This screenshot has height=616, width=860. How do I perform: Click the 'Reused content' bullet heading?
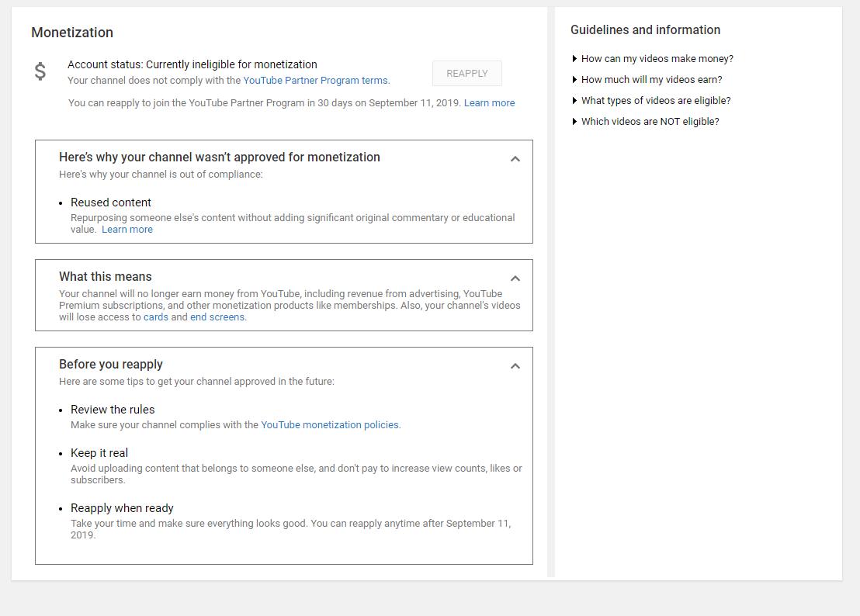point(111,202)
